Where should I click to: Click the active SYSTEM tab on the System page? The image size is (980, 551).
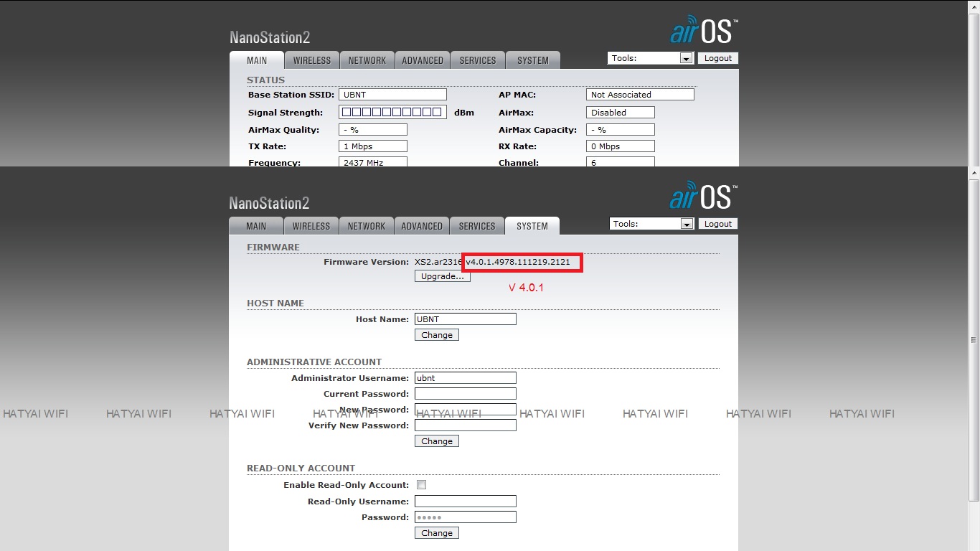click(x=532, y=226)
